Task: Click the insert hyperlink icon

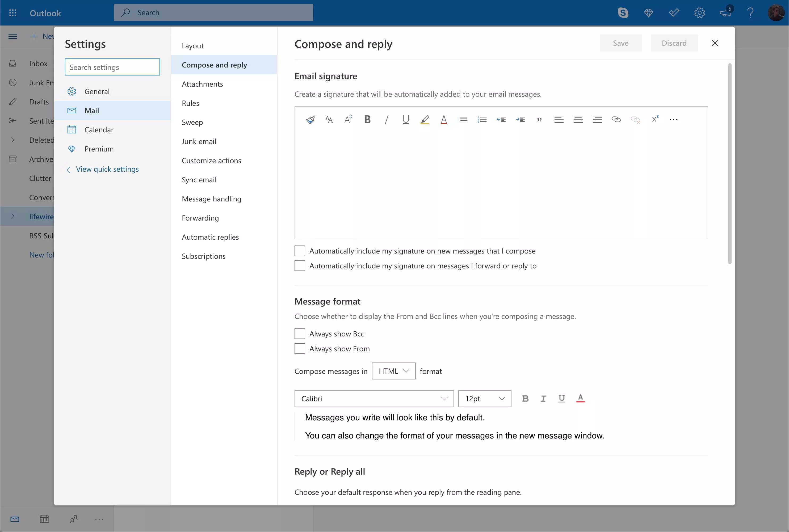Action: click(x=616, y=119)
